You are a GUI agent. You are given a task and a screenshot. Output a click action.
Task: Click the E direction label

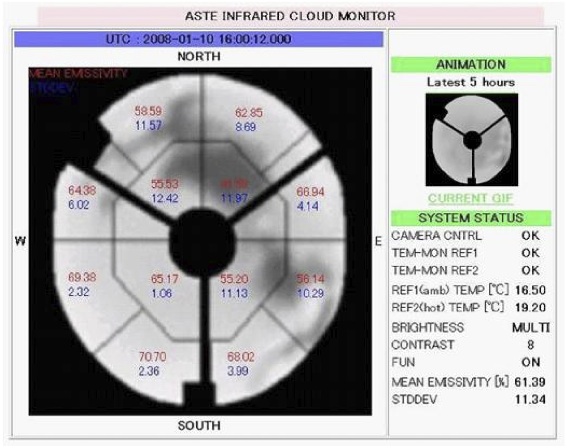click(x=378, y=241)
